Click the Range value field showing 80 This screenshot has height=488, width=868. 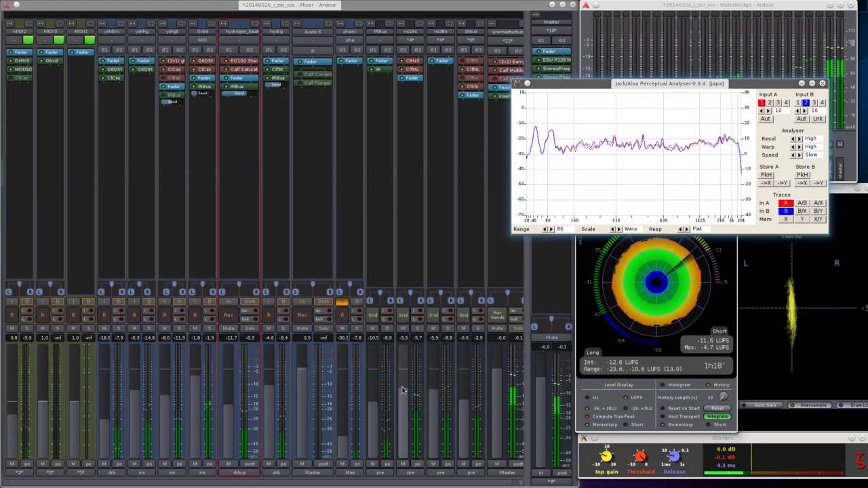coord(565,229)
